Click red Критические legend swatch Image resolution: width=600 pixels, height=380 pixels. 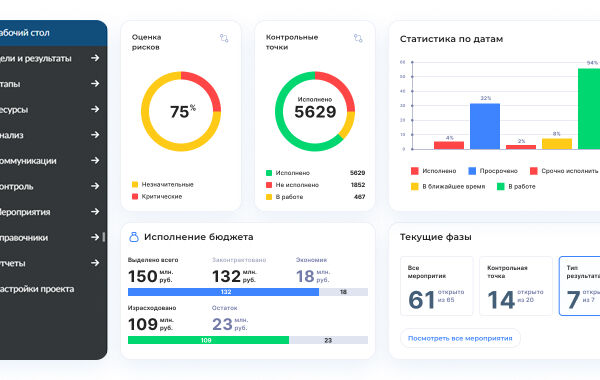(135, 196)
